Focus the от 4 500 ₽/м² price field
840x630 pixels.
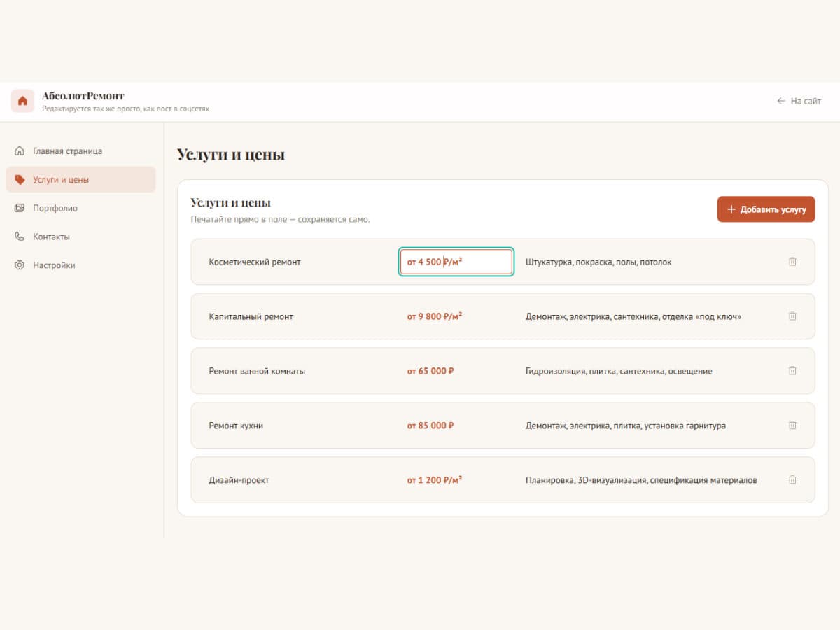pyautogui.click(x=456, y=262)
